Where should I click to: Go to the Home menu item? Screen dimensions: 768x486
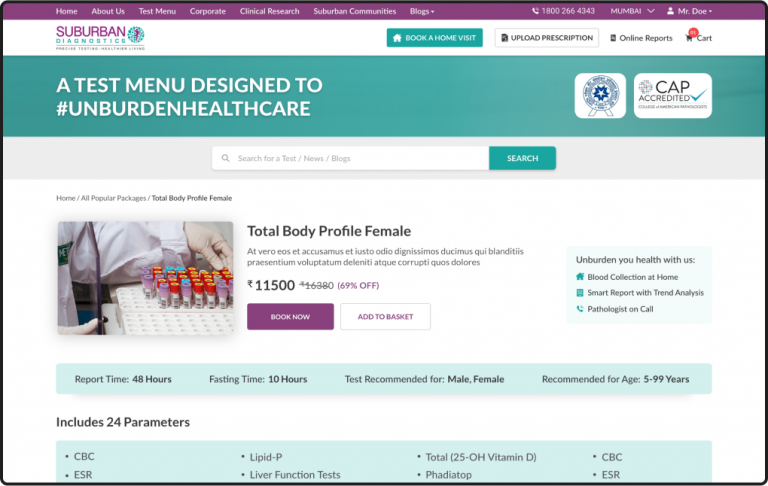(x=67, y=11)
